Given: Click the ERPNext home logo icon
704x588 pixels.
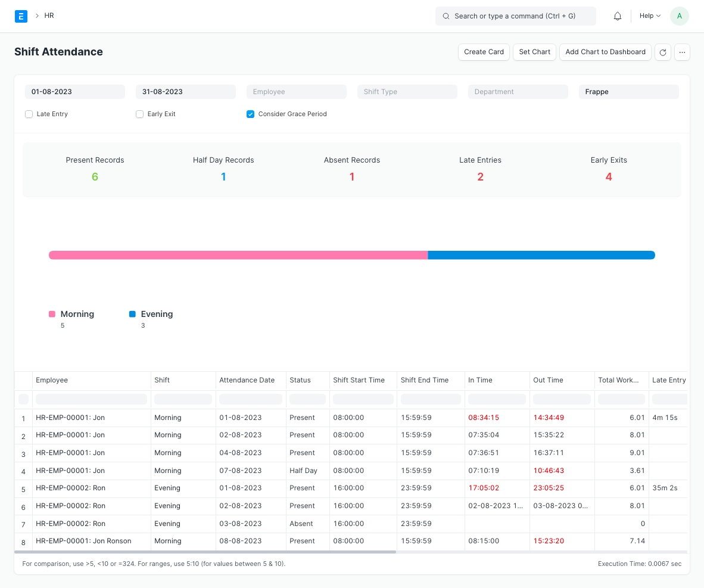Looking at the screenshot, I should point(21,16).
